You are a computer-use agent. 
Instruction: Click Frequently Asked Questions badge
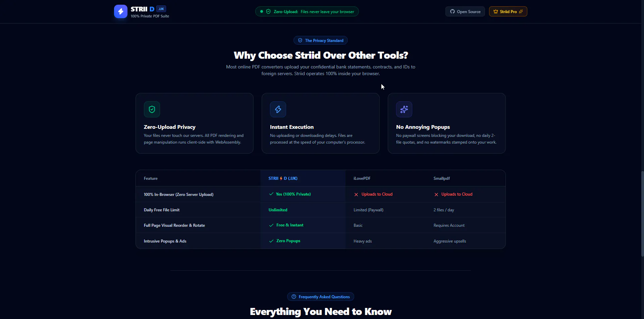coord(321,297)
